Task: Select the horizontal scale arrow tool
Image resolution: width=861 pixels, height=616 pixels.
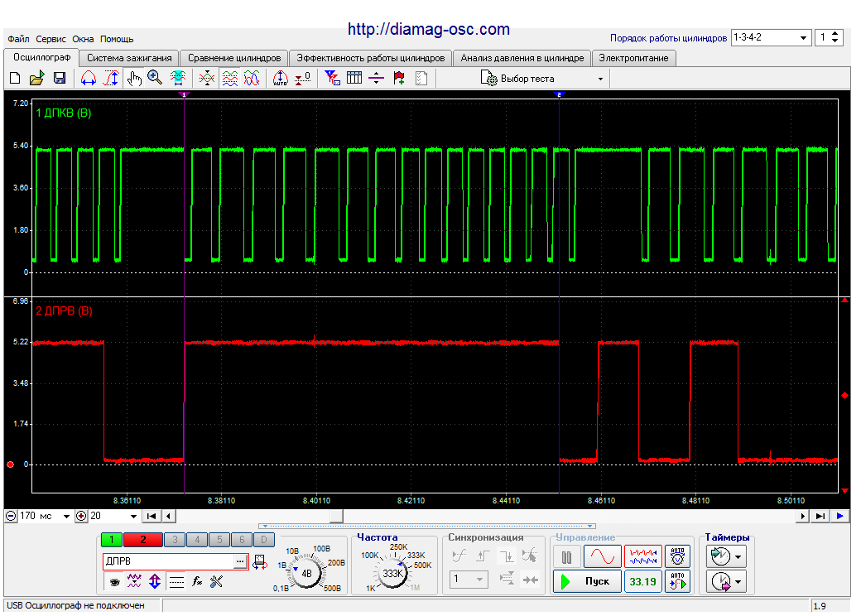Action: click(89, 79)
